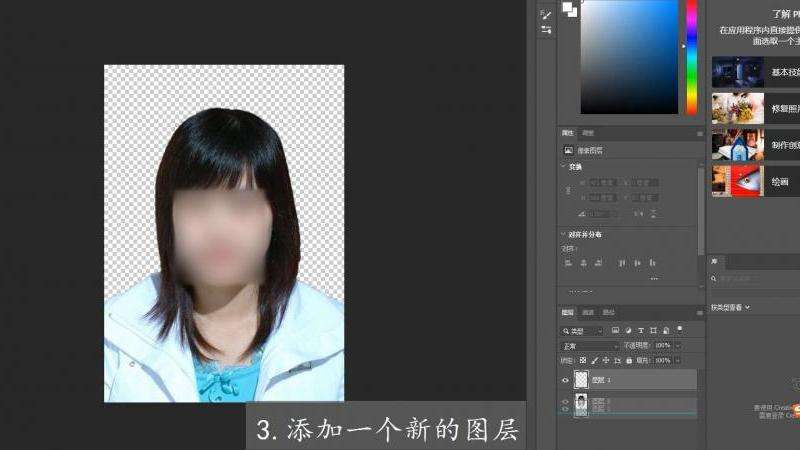
Task: Open the Properties panel flyout menu
Action: click(699, 133)
